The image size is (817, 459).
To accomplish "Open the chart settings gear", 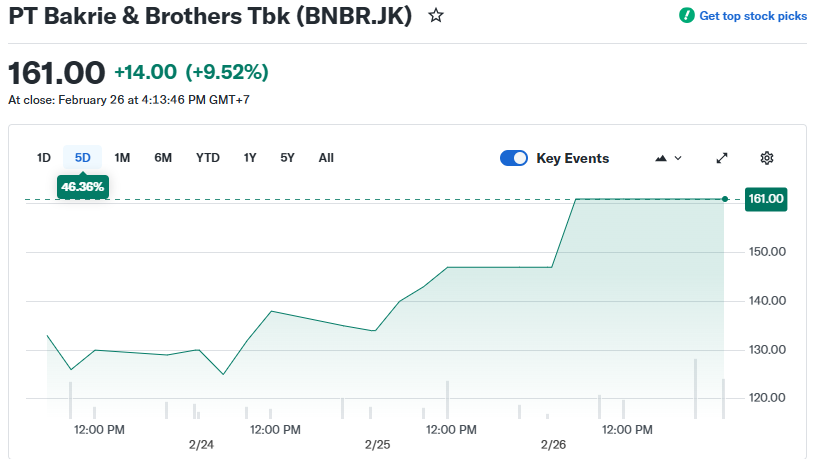I will point(767,158).
